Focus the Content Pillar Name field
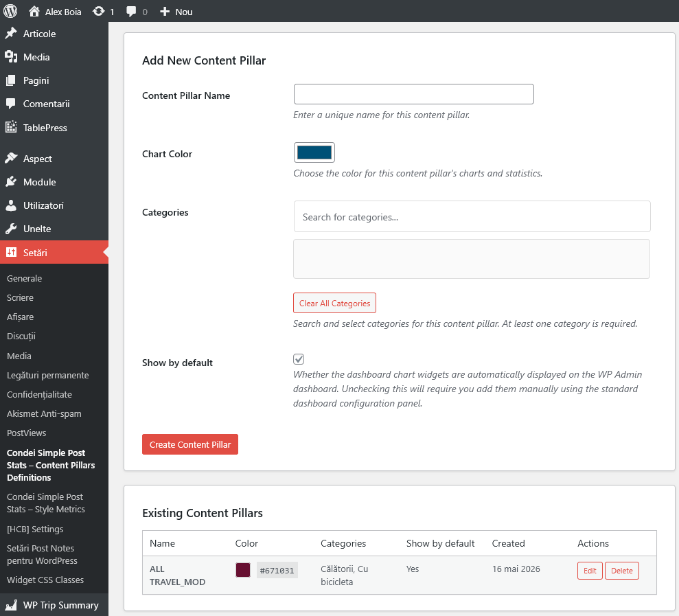This screenshot has width=679, height=616. (413, 94)
